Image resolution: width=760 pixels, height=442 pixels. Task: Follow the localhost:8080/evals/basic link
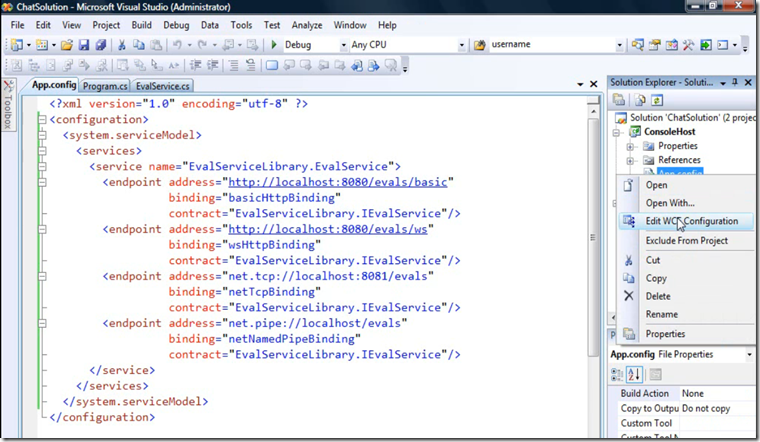pos(338,182)
